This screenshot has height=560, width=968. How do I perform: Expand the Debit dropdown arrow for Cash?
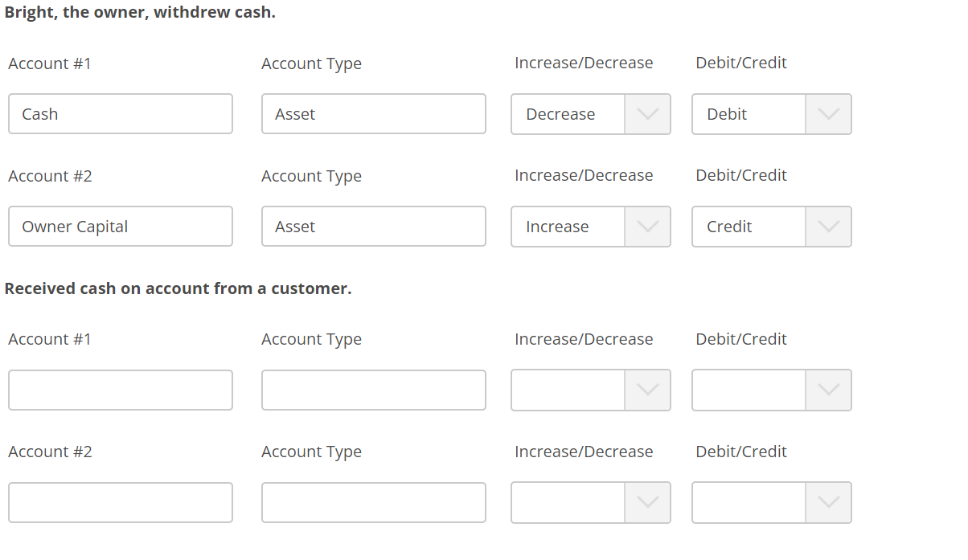(829, 114)
